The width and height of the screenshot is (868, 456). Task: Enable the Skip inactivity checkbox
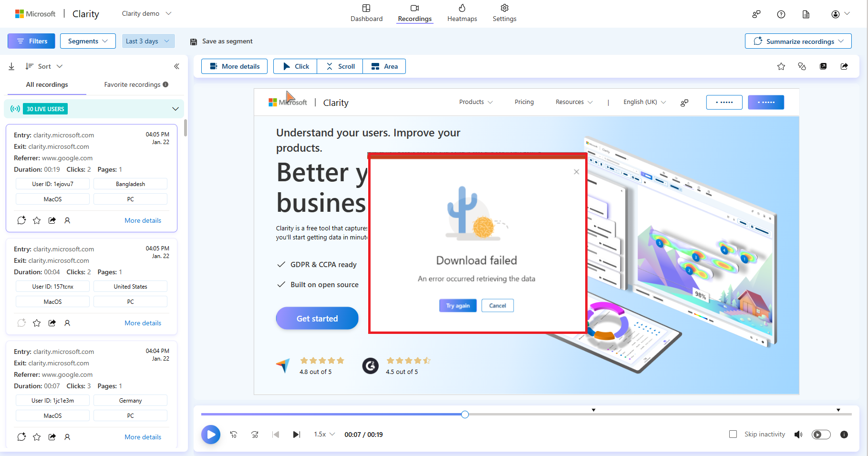(x=733, y=434)
